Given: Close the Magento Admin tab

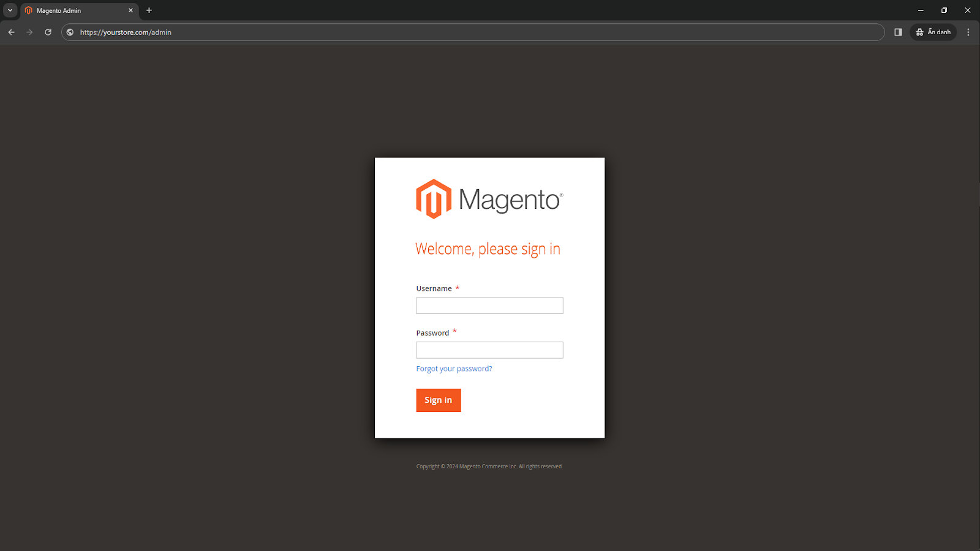Looking at the screenshot, I should (130, 10).
